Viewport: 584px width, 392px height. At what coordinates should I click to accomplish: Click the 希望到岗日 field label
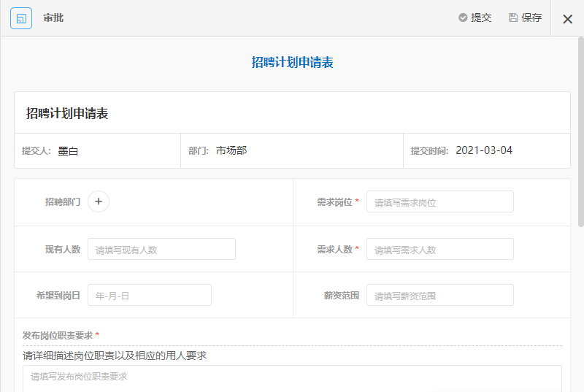click(x=58, y=296)
